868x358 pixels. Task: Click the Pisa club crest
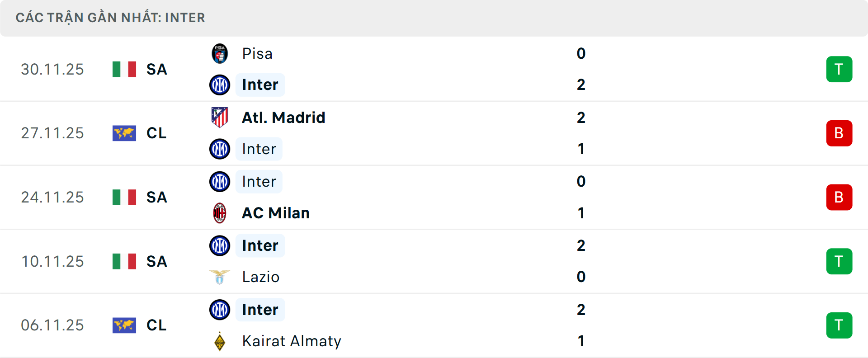(220, 53)
